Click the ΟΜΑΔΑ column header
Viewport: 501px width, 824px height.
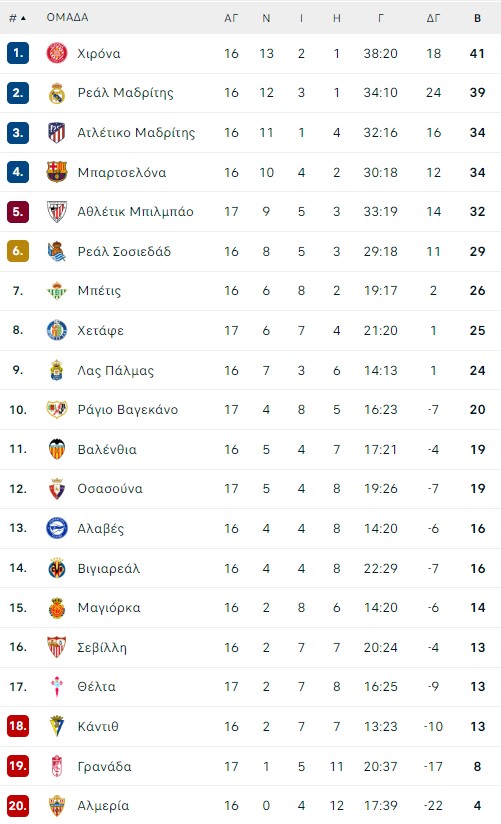pyautogui.click(x=67, y=17)
